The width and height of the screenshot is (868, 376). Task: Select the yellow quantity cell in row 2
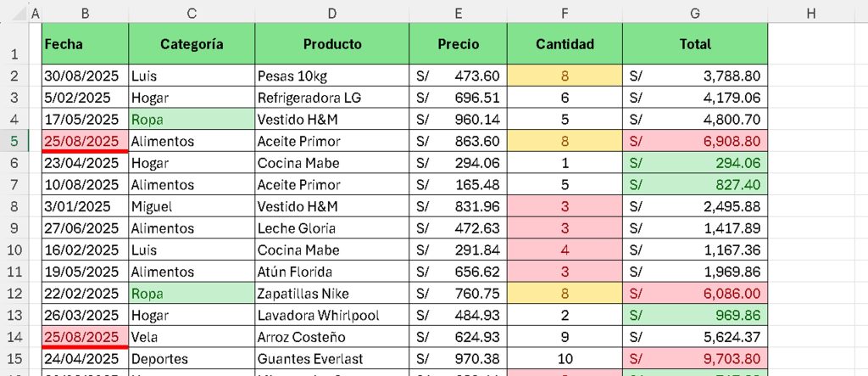(565, 76)
